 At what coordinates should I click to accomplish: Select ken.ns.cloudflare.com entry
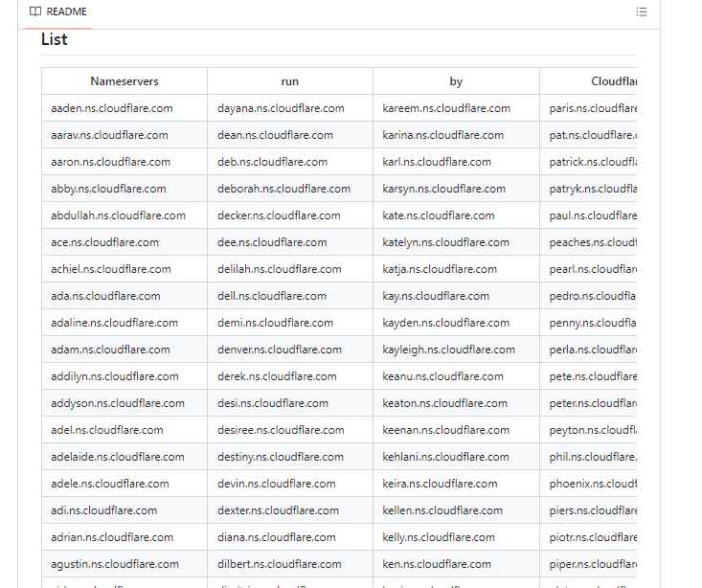437,564
